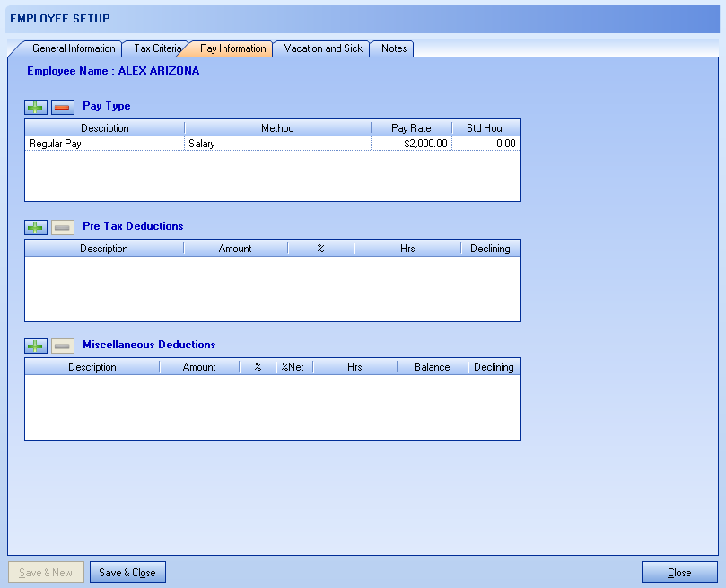The height and width of the screenshot is (588, 726).
Task: Go to Vacation and Sick tab
Action: pos(323,48)
